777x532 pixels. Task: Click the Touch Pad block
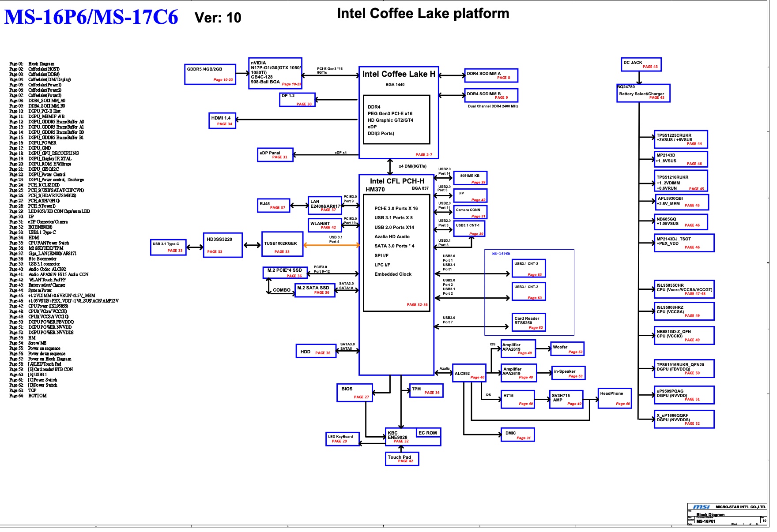402,459
